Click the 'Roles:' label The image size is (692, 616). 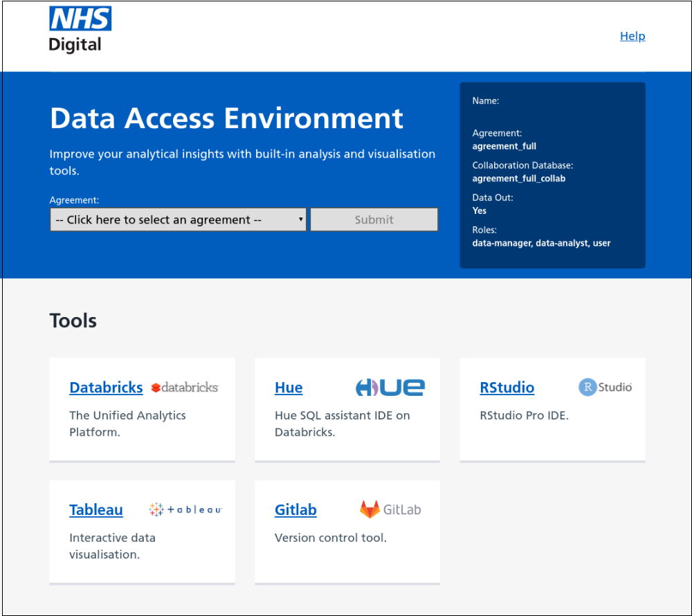click(x=484, y=230)
